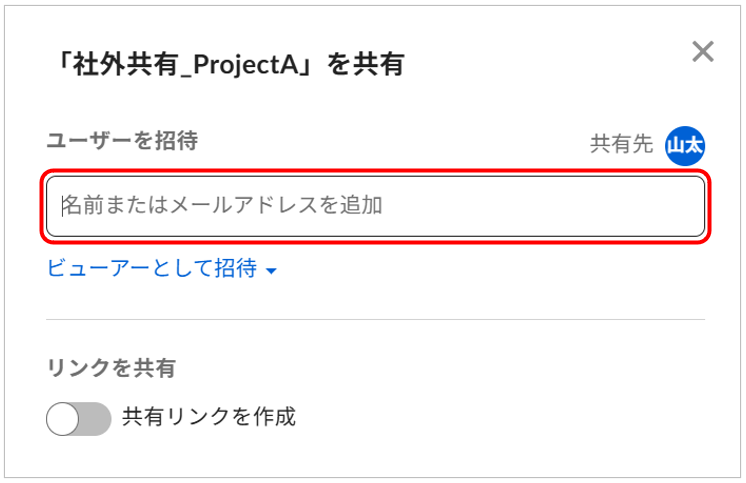Image resolution: width=746 pixels, height=483 pixels.
Task: Close the share dialog with the X icon
Action: pyautogui.click(x=703, y=53)
